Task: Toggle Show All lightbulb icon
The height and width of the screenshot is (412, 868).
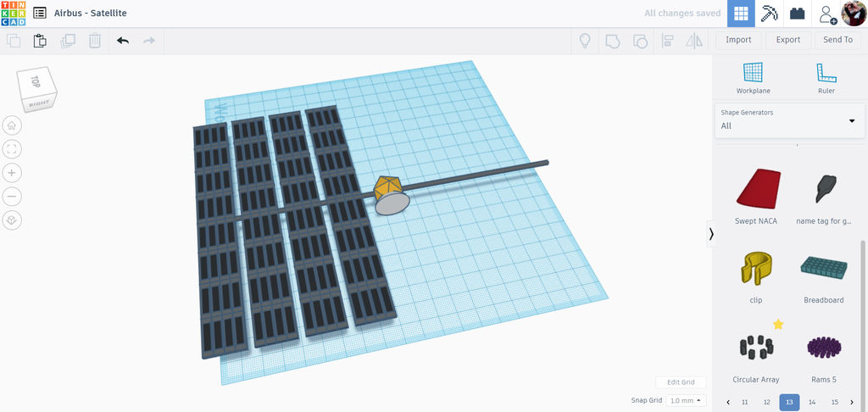Action: point(585,41)
